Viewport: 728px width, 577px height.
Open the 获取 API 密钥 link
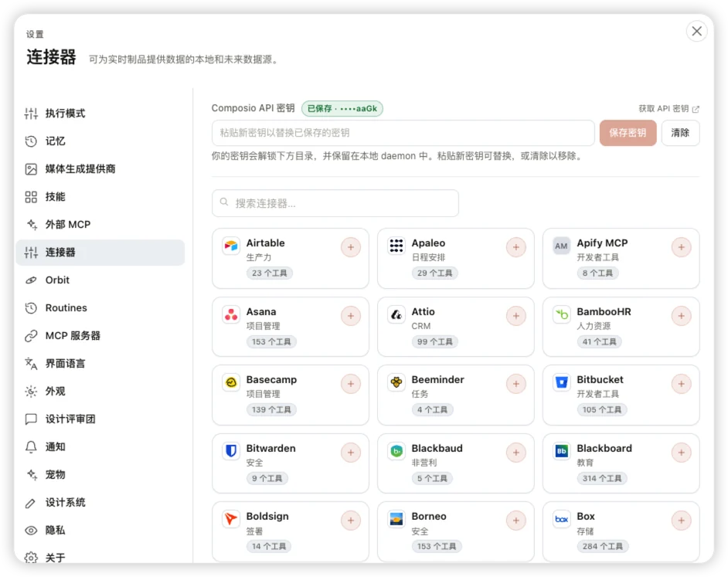(x=668, y=109)
